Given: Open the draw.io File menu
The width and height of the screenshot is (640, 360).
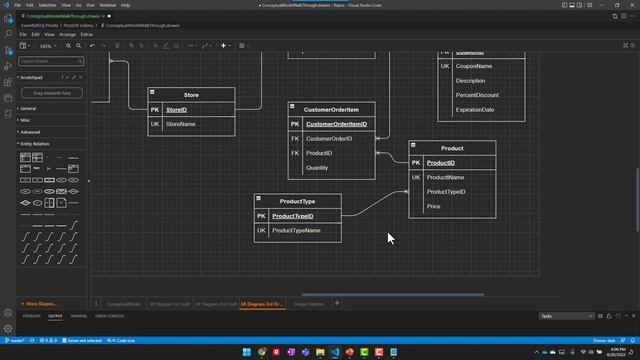Looking at the screenshot, I should (x=23, y=35).
